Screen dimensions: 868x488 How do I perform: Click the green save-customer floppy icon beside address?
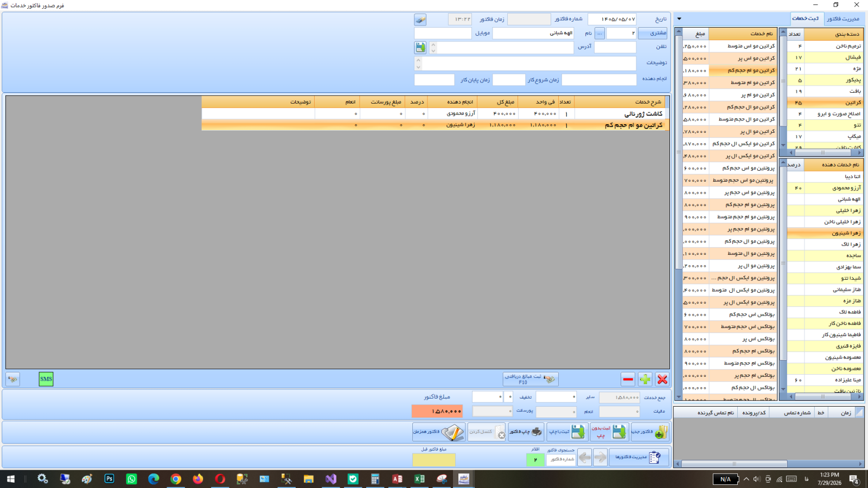[420, 47]
